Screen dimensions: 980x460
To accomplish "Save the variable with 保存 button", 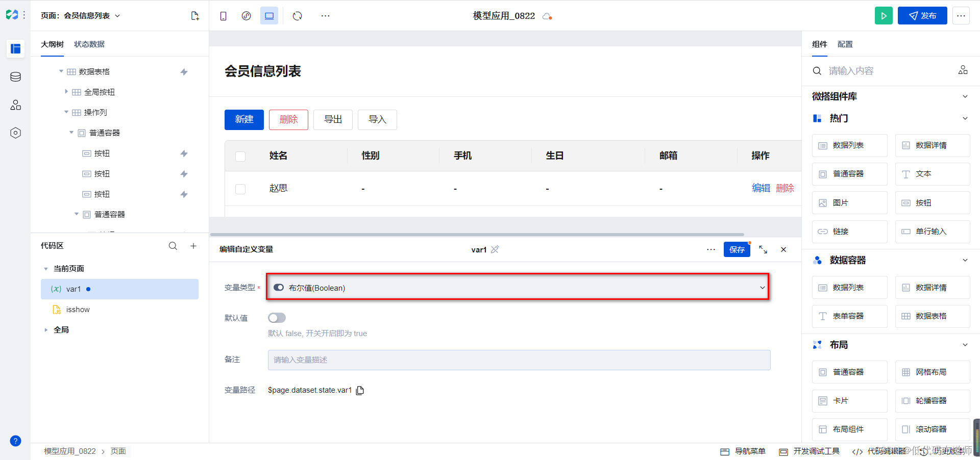I will point(737,249).
